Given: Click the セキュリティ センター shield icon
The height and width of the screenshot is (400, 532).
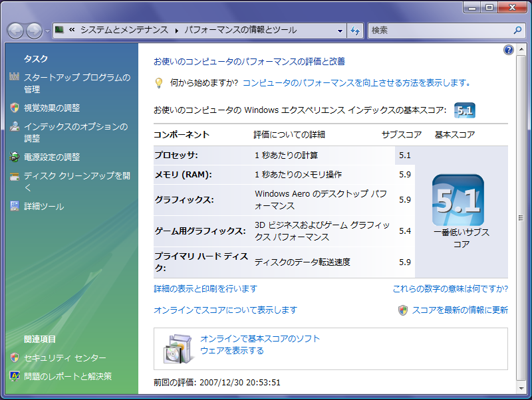Looking at the screenshot, I should (x=14, y=357).
